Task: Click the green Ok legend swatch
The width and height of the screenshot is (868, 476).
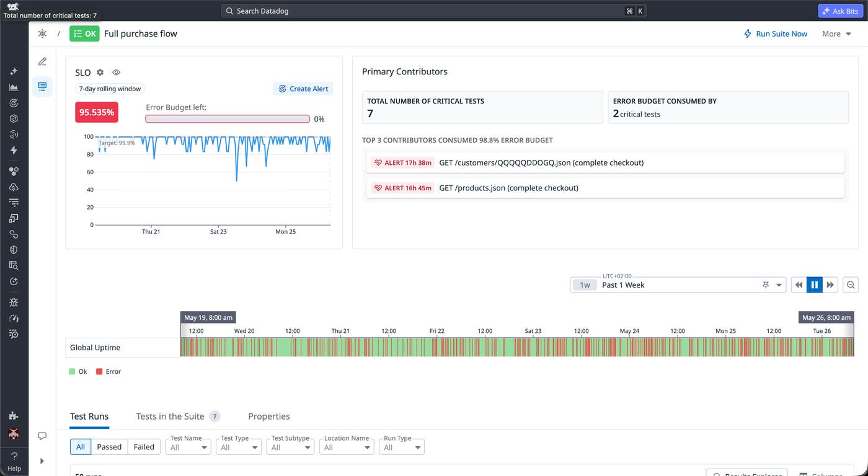Action: pos(72,372)
